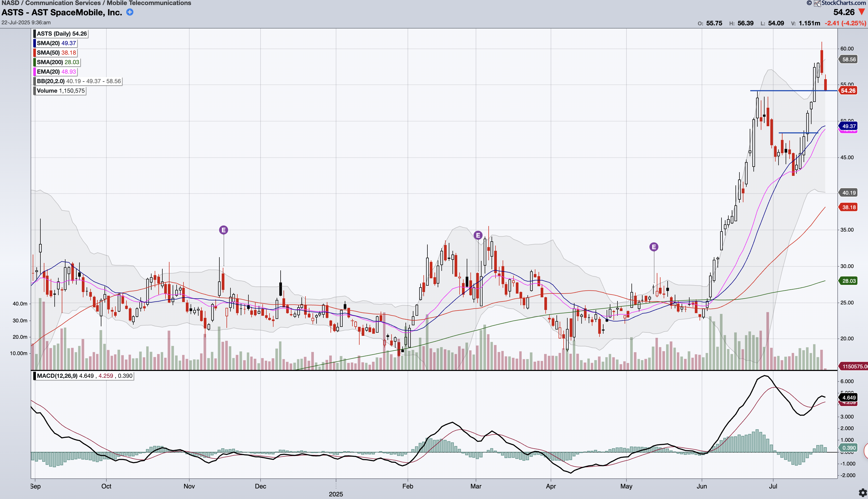Click the red 54.26 current price tag
Screen dimensions: 868x499
point(848,91)
